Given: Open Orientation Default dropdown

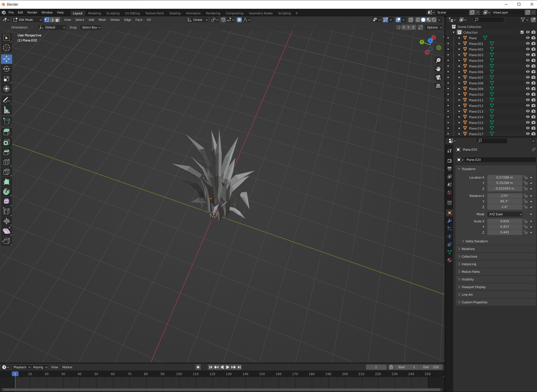Looking at the screenshot, I should [x=52, y=27].
